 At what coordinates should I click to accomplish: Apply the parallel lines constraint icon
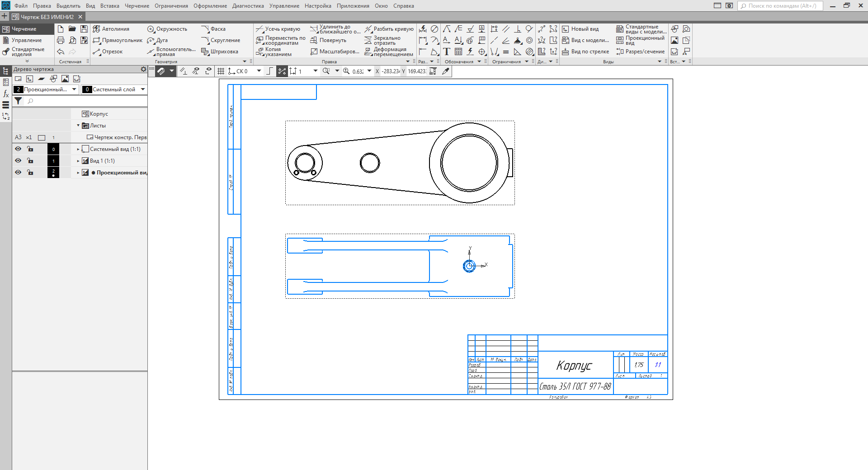tap(506, 29)
